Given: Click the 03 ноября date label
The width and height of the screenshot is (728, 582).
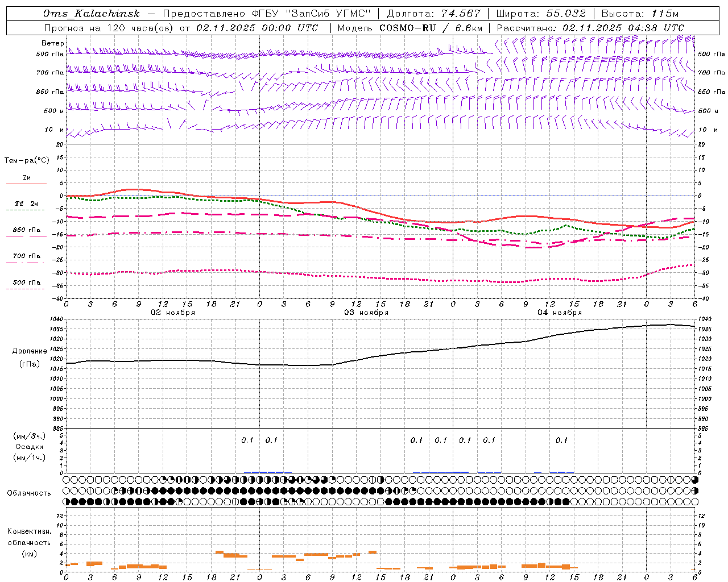Looking at the screenshot, I should (x=366, y=313).
